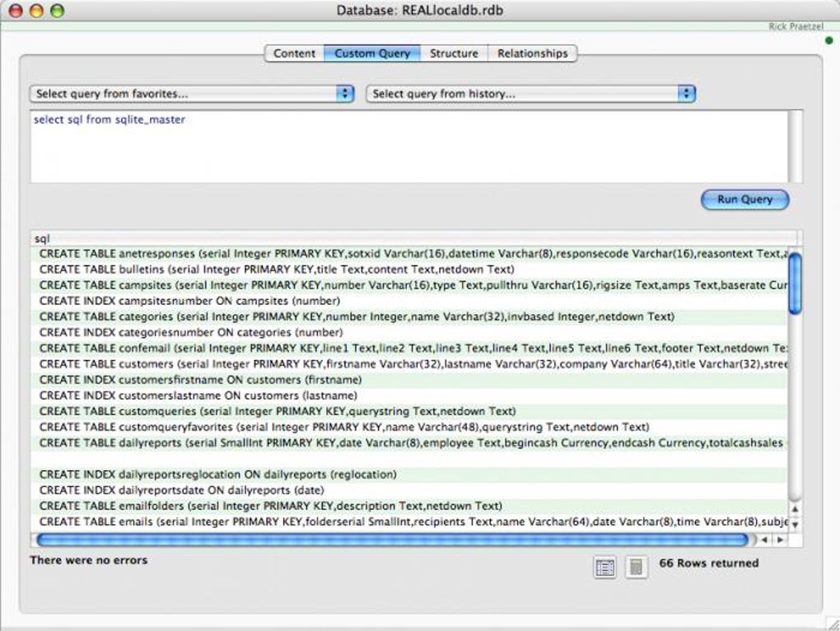Screen dimensions: 840x631
Task: Click the green connection status dot
Action: (829, 40)
